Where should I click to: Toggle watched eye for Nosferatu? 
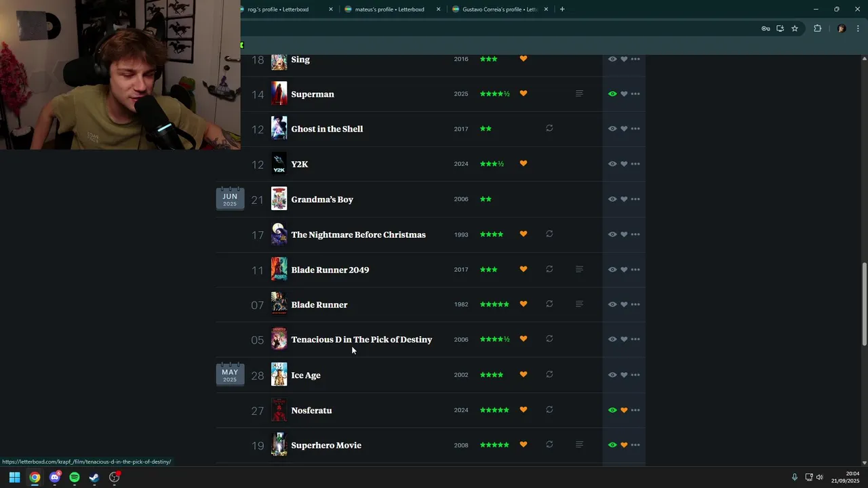point(612,410)
